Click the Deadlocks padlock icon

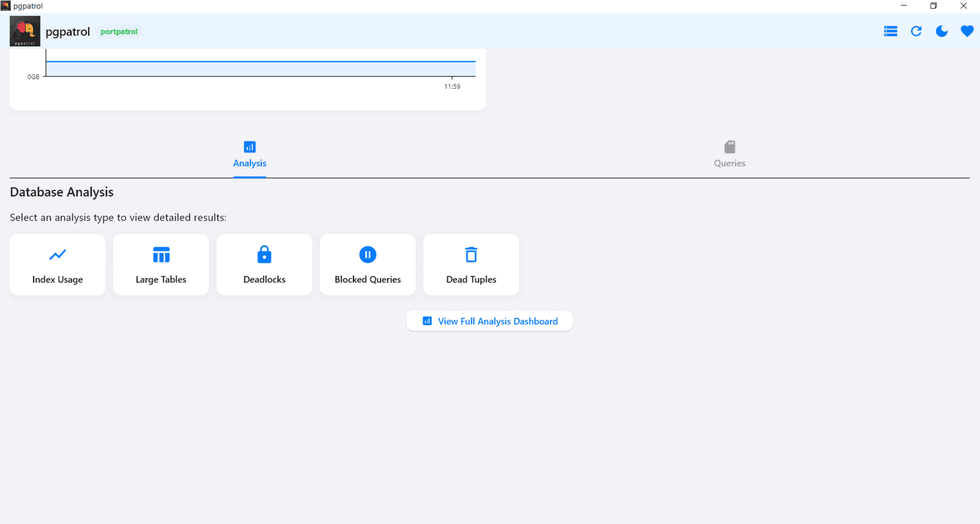(x=265, y=254)
